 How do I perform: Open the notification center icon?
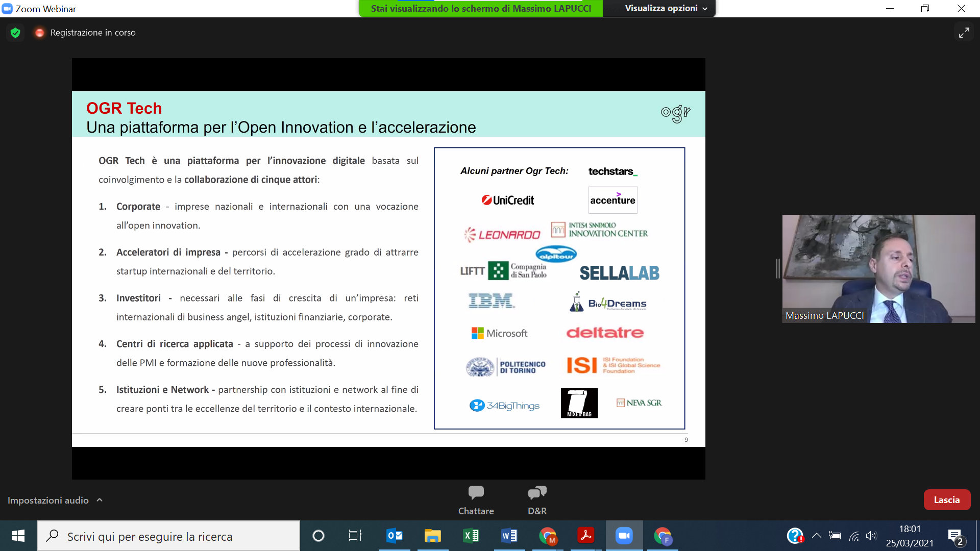click(956, 537)
